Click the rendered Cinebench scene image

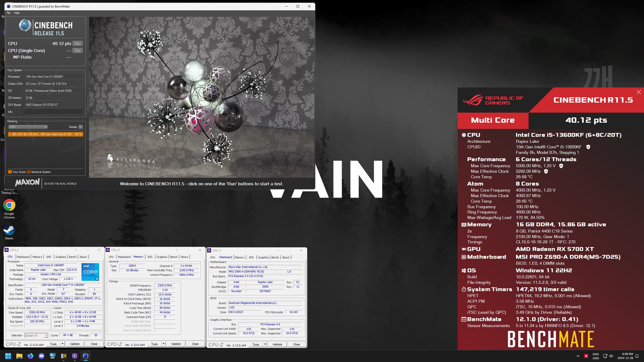click(202, 97)
